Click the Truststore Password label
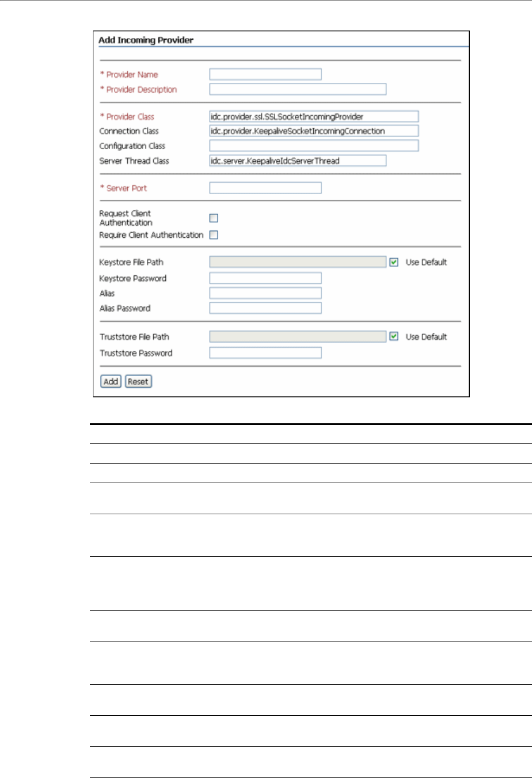Screen dimensions: 532x778 [x=136, y=353]
